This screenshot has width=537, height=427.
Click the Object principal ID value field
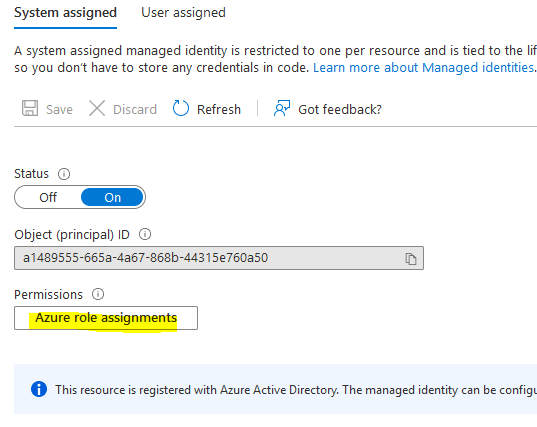(219, 258)
